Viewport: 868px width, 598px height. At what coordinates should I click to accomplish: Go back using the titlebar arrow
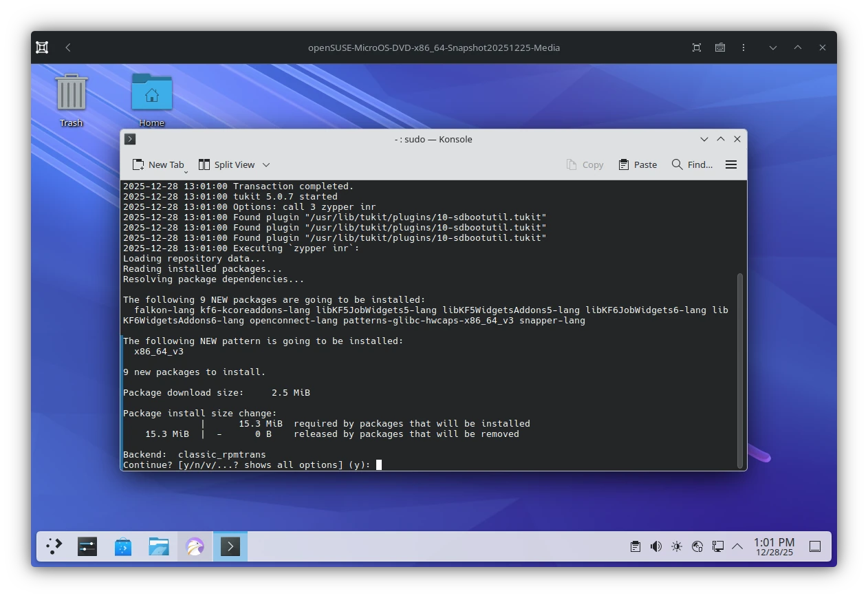pos(67,47)
